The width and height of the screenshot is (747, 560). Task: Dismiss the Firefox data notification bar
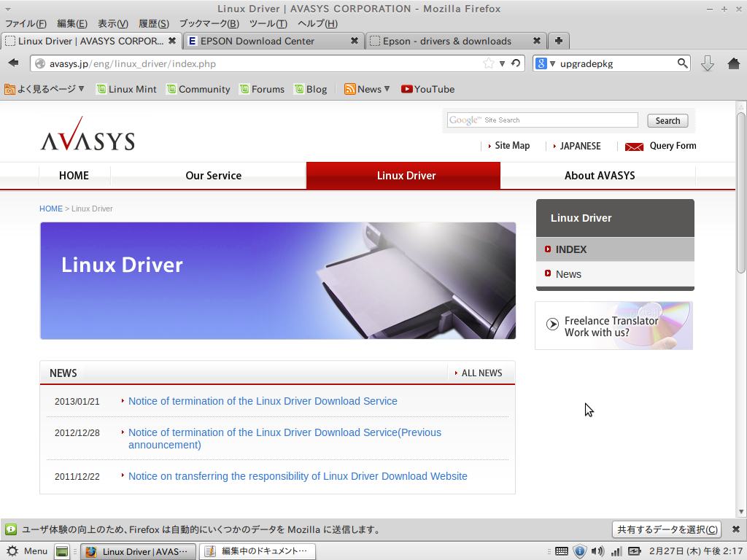click(735, 529)
